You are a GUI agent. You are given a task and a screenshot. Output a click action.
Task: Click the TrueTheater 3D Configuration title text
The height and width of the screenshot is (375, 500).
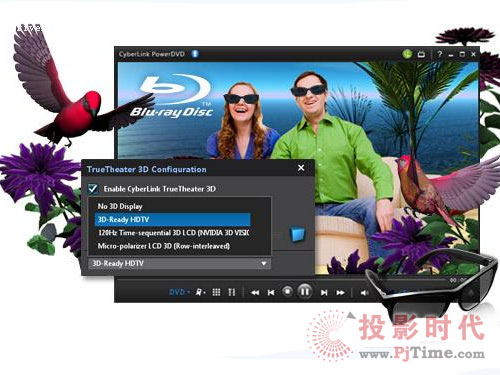pyautogui.click(x=147, y=169)
